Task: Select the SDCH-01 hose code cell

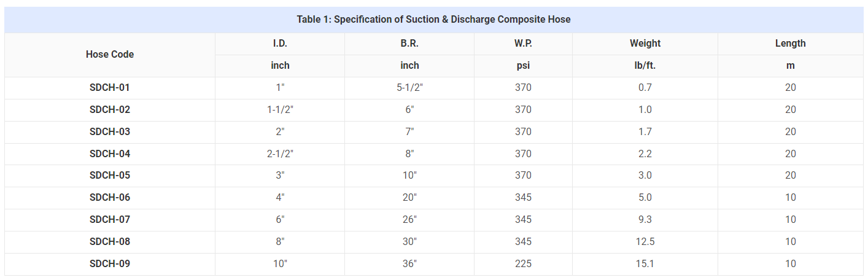Action: [110, 88]
